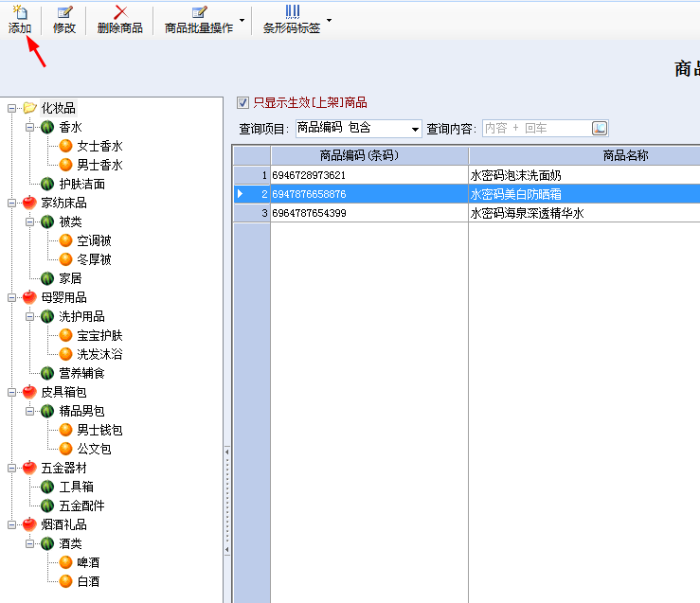This screenshot has width=700, height=603.
Task: Click the 条形码标签 barcode icon
Action: (x=292, y=11)
